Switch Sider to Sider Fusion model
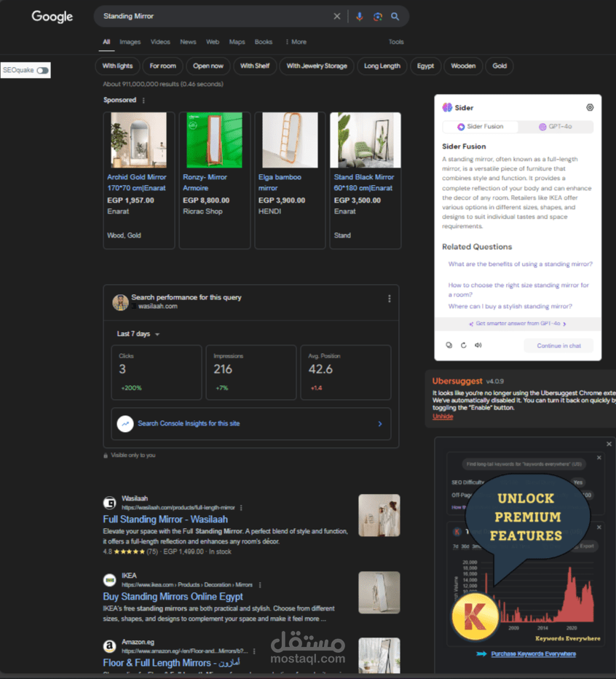Viewport: 616px width, 679px height. click(481, 127)
